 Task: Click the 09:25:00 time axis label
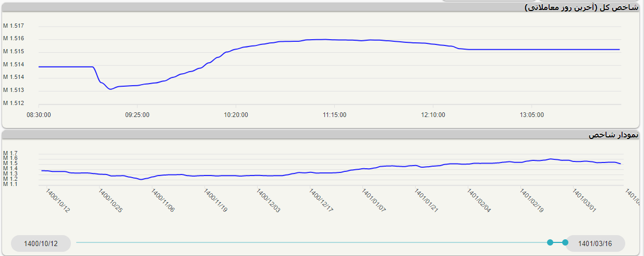[x=137, y=115]
